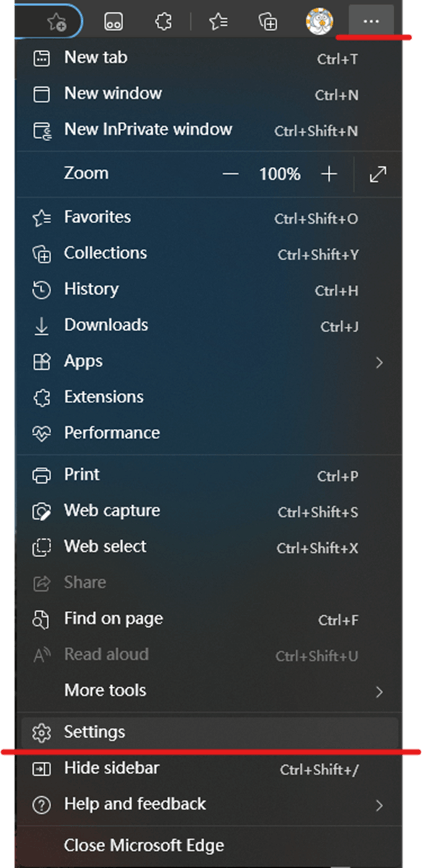Open the Collections icon in toolbar

click(267, 22)
